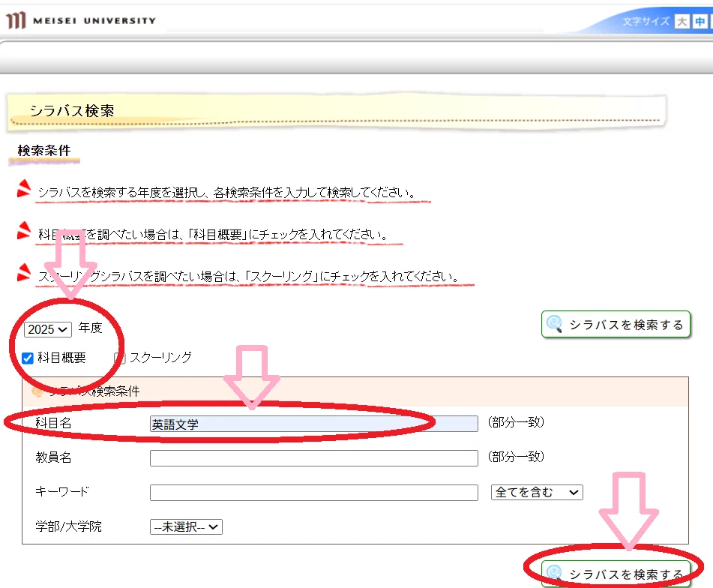Toggle the 科目概要 checkbox
713x588 pixels.
coord(28,358)
